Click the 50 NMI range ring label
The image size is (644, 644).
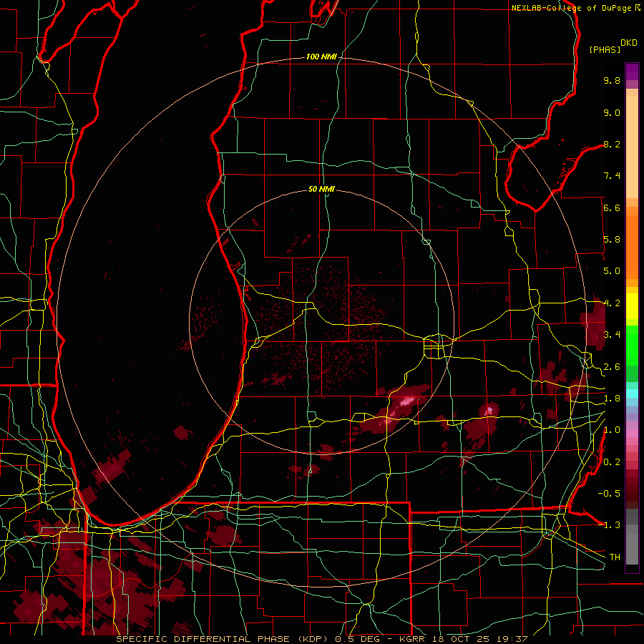(x=321, y=189)
